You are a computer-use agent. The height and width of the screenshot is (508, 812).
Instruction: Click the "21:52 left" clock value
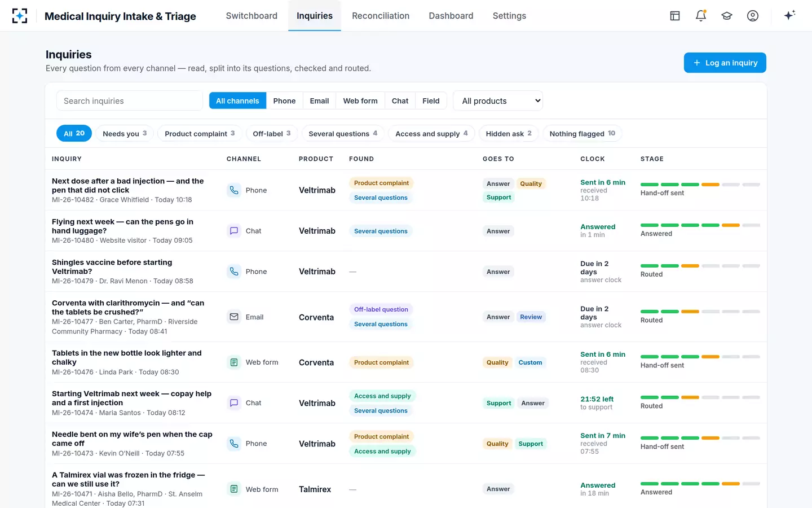[597, 399]
